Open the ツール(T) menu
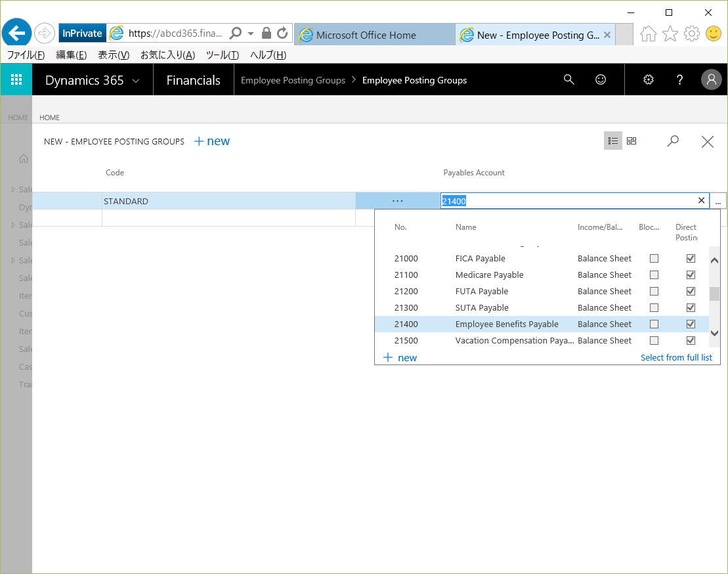The width and height of the screenshot is (728, 574). [223, 55]
